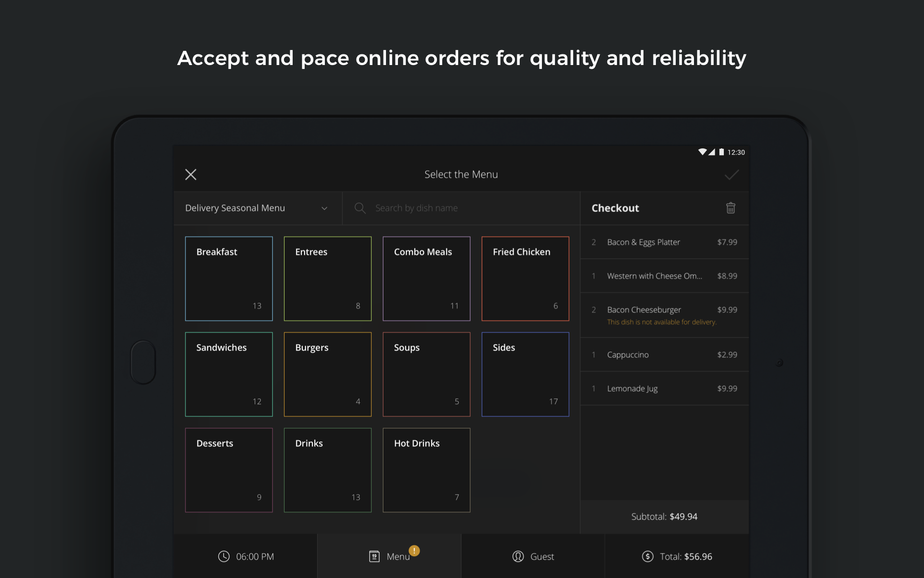Click the dollar coin icon beside Total
The height and width of the screenshot is (578, 924).
pos(648,556)
